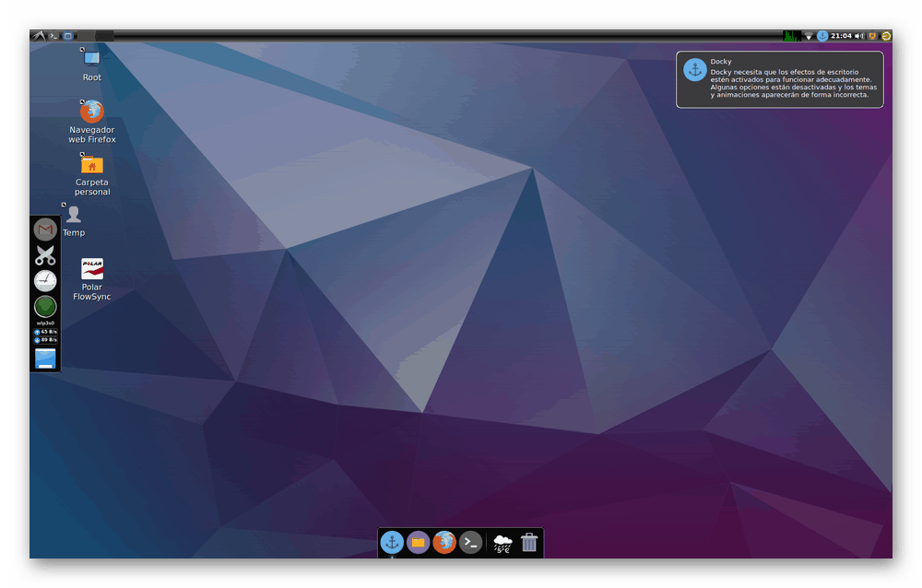Viewport: 922px width, 588px height.
Task: Open the applications menu in top panel
Action: [x=38, y=36]
